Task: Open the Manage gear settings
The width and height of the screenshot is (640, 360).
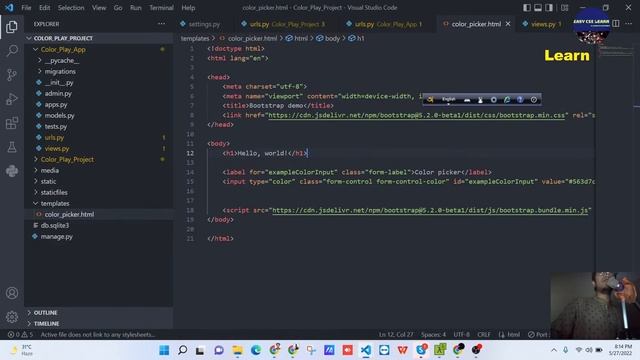Action: [12, 316]
